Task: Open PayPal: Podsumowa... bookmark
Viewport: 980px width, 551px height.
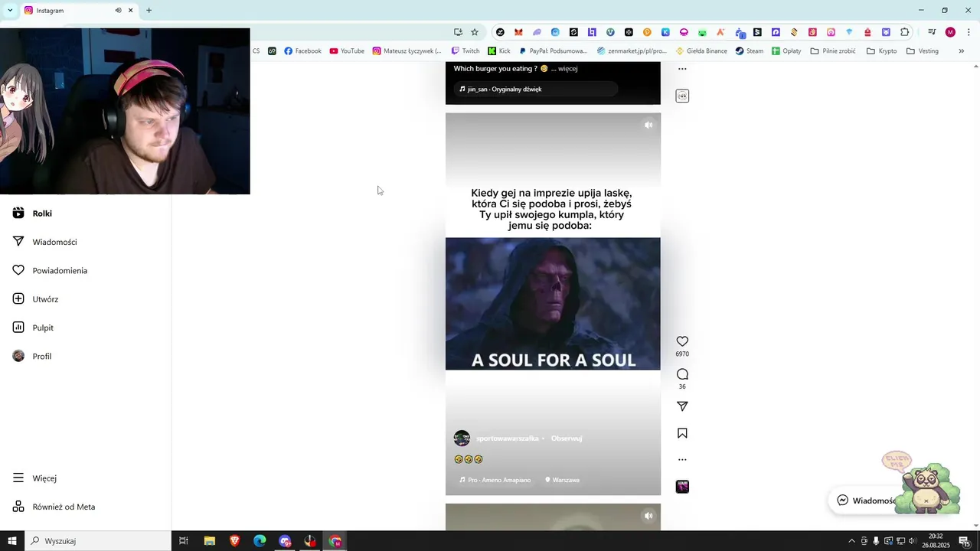Action: 553,51
